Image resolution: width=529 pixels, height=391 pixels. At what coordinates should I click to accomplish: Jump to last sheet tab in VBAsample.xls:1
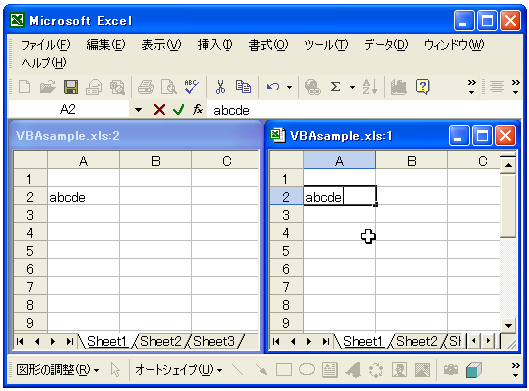[x=326, y=342]
